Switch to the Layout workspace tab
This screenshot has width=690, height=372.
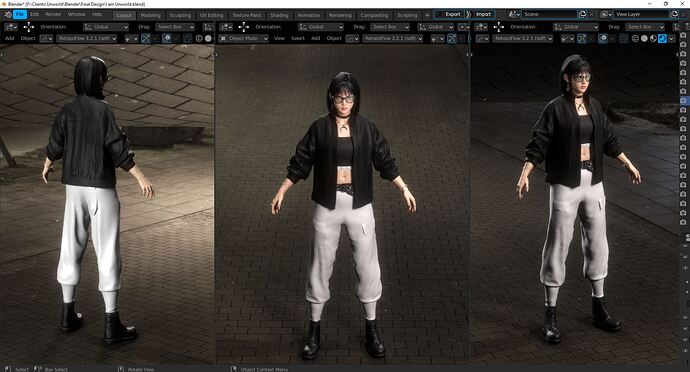tap(124, 15)
